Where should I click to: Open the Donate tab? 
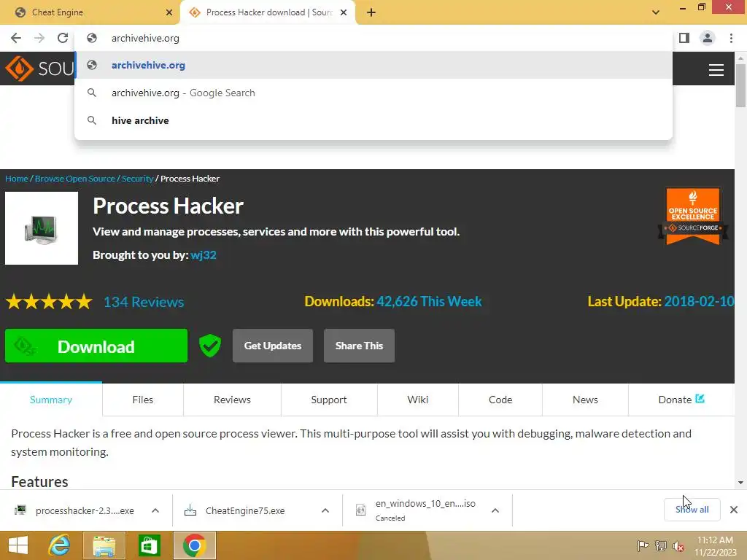681,400
